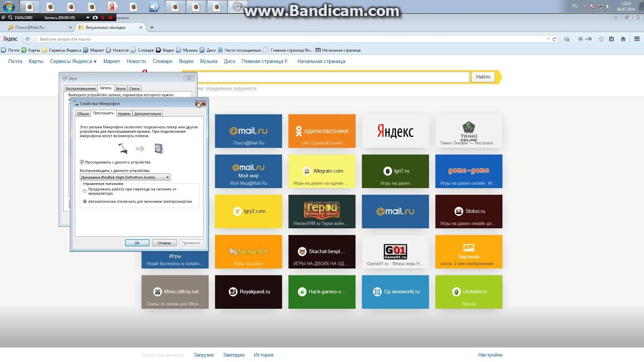Open the tray network connection icon
The image size is (644, 362).
tap(600, 7)
